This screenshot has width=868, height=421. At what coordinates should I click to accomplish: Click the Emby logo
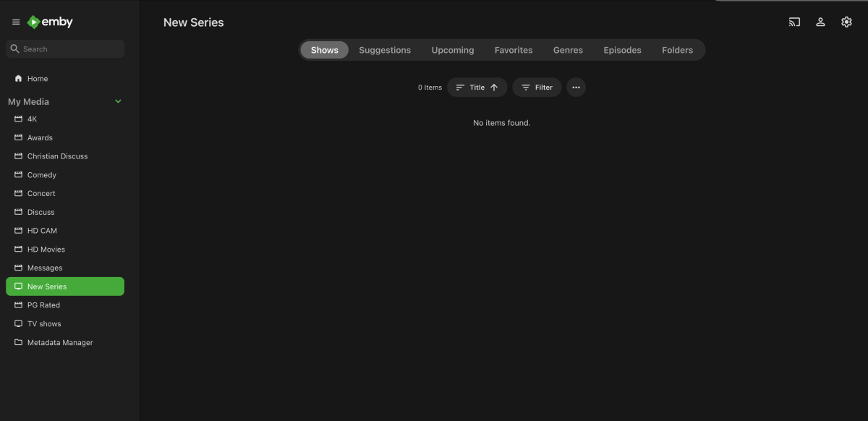[x=49, y=22]
